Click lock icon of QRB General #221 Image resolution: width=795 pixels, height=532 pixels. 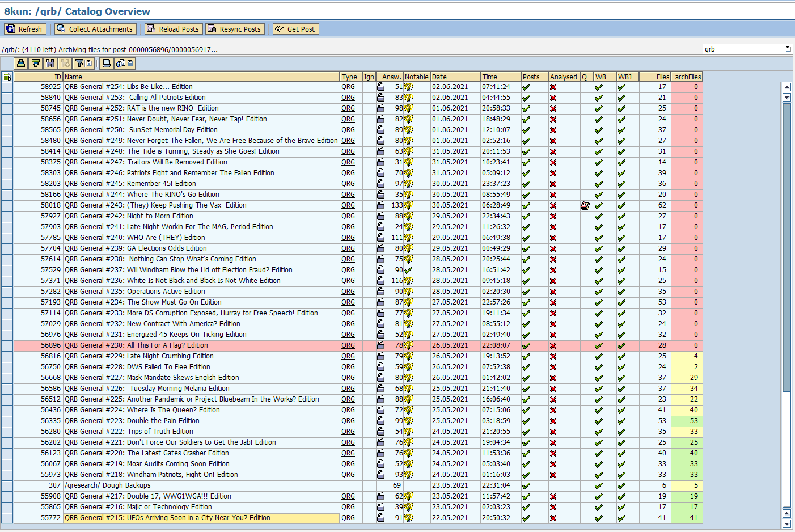tap(380, 442)
